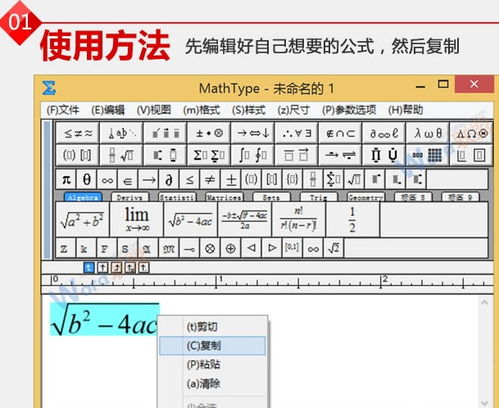Open the labeled arrow templates palette

[x=340, y=155]
